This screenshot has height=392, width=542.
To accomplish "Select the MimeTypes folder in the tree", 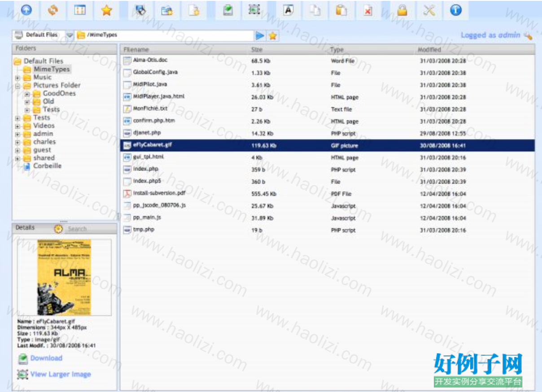I will tap(52, 69).
